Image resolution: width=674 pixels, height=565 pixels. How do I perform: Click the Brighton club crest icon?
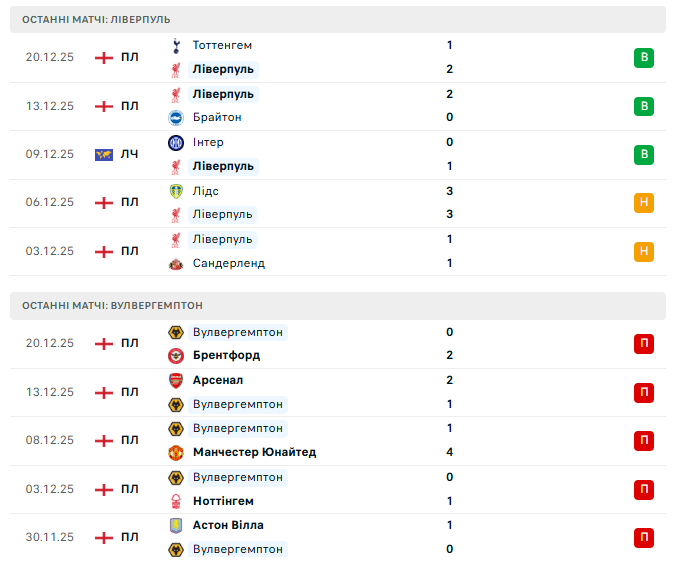(x=175, y=117)
